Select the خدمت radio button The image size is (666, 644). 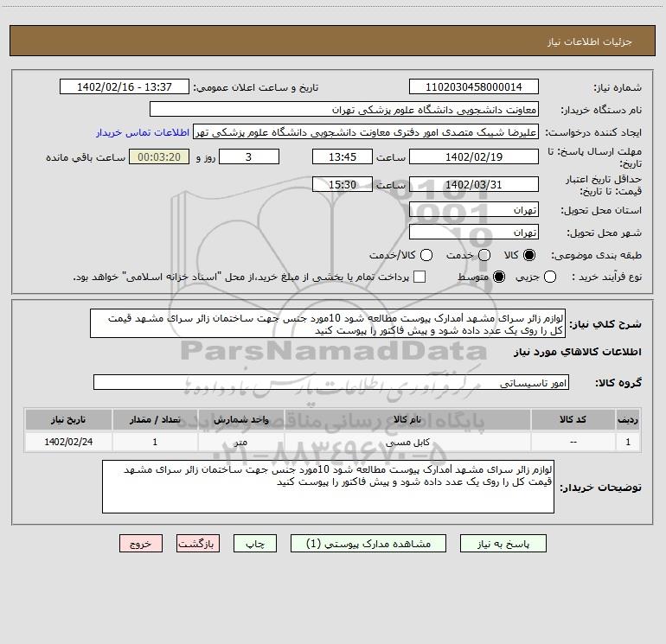(x=484, y=255)
